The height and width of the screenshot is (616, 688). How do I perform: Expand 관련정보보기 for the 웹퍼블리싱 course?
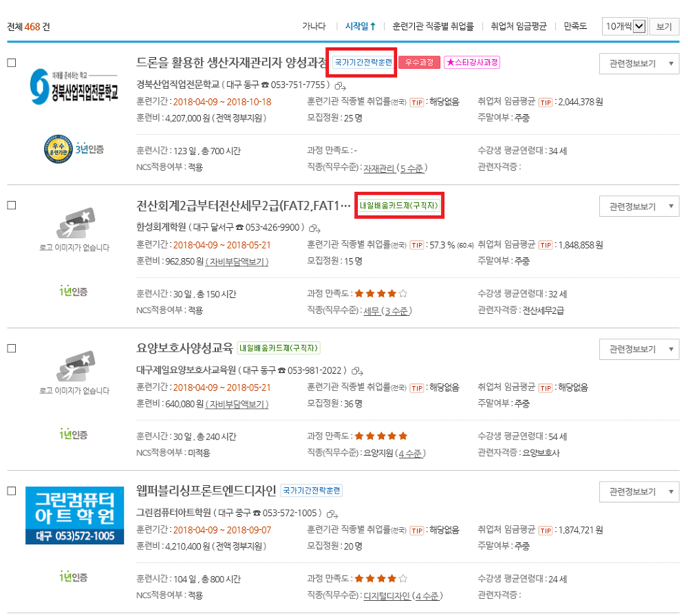(x=639, y=491)
